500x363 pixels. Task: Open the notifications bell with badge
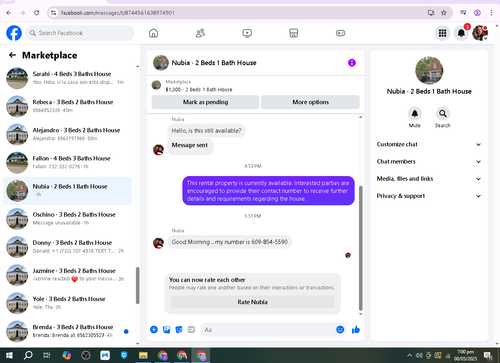[461, 33]
